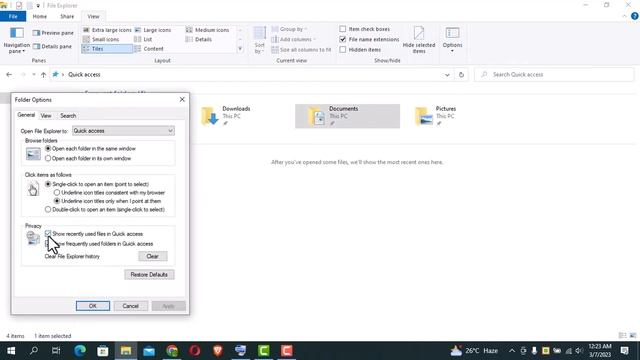
Task: Go back using the back arrow
Action: (x=9, y=75)
